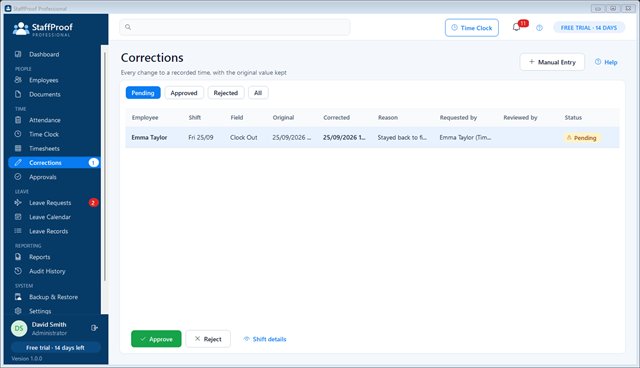Viewport: 640px width, 368px height.
Task: Click the Time Clock button in top bar
Action: (472, 28)
